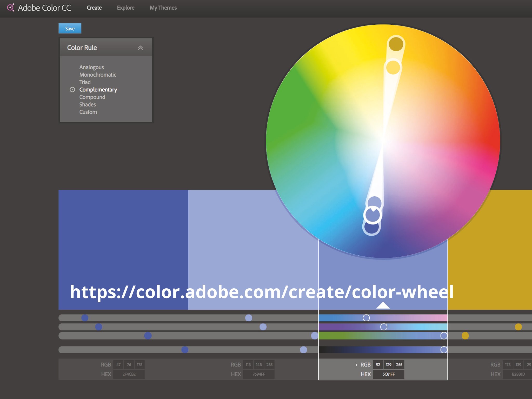Click the black-to-blue brightness slider handle

point(444,350)
